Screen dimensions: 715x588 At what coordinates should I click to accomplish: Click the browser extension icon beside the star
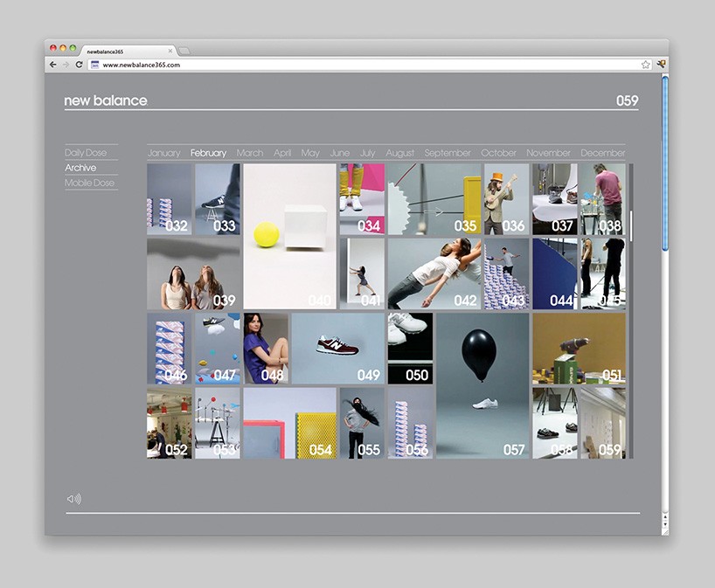[661, 65]
